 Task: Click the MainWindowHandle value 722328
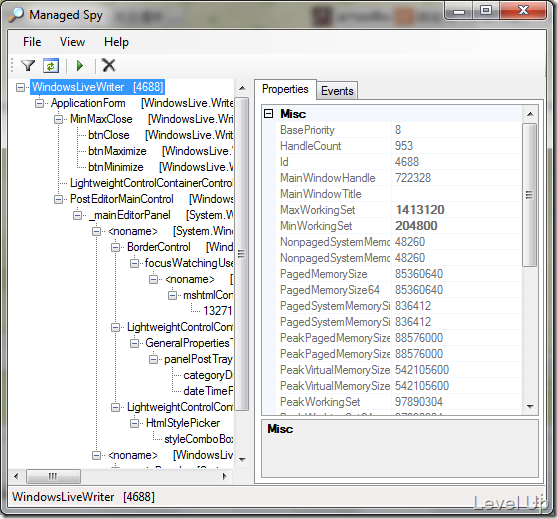[413, 178]
